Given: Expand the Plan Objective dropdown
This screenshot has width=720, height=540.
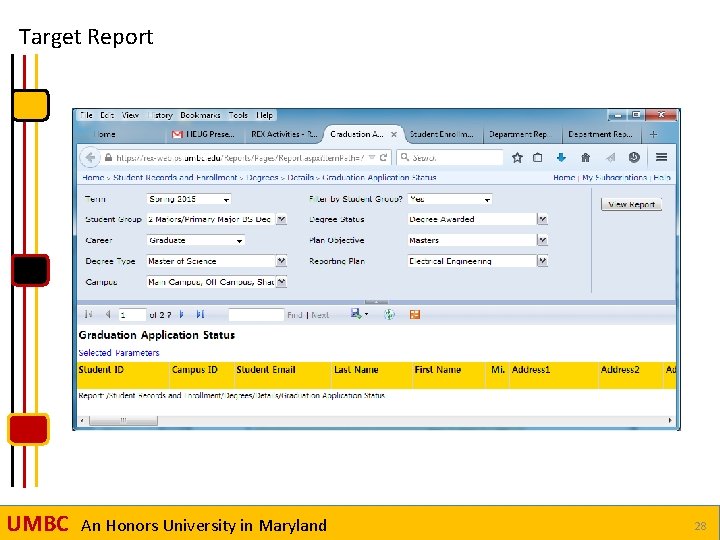Looking at the screenshot, I should (x=542, y=240).
